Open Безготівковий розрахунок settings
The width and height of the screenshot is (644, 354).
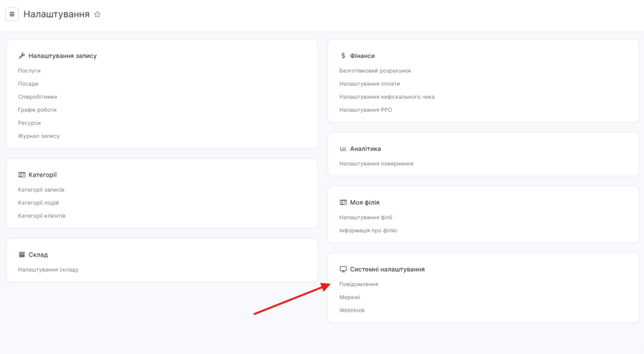(x=375, y=71)
